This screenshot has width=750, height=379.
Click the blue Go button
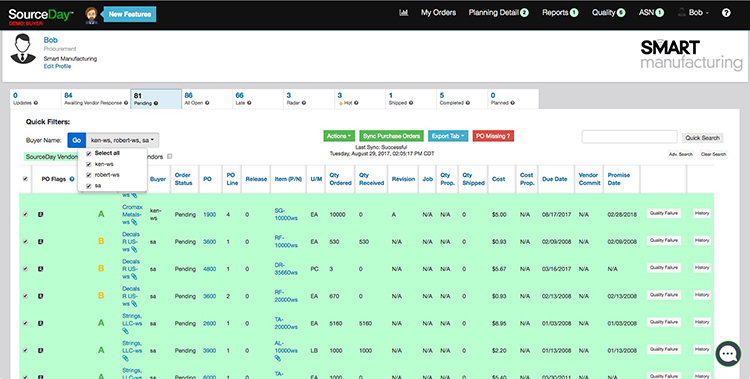(x=77, y=140)
